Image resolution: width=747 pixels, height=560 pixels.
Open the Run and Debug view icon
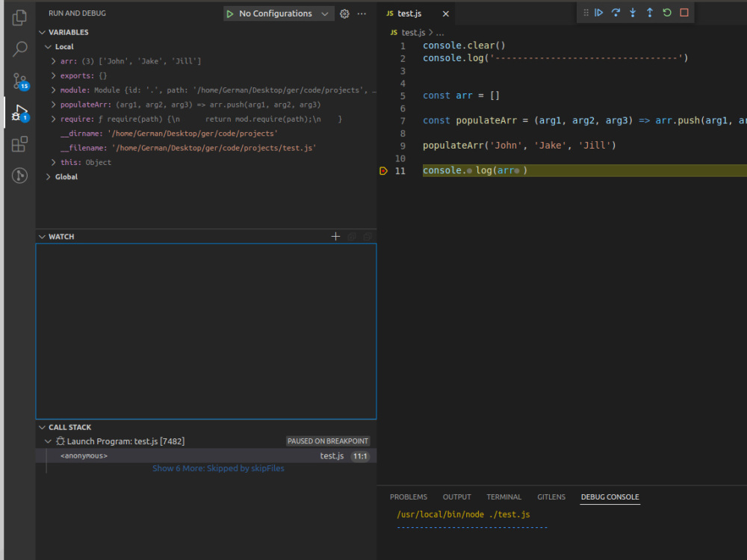(20, 113)
